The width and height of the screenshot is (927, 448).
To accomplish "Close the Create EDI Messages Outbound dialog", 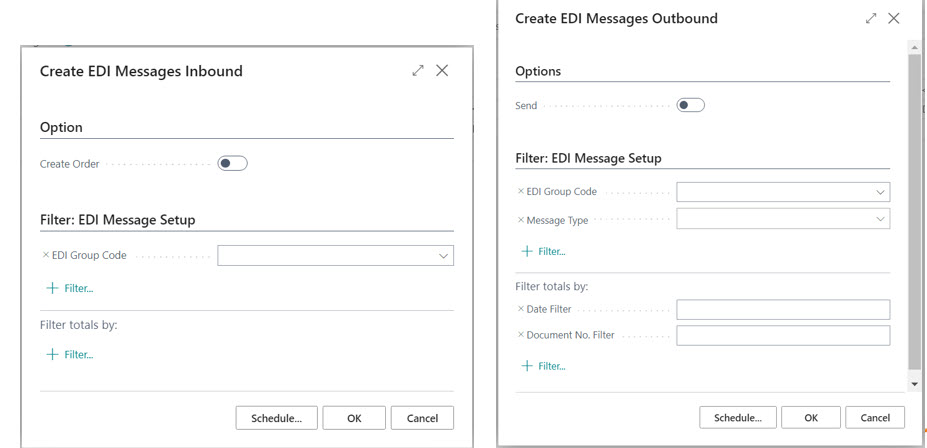I will (894, 19).
